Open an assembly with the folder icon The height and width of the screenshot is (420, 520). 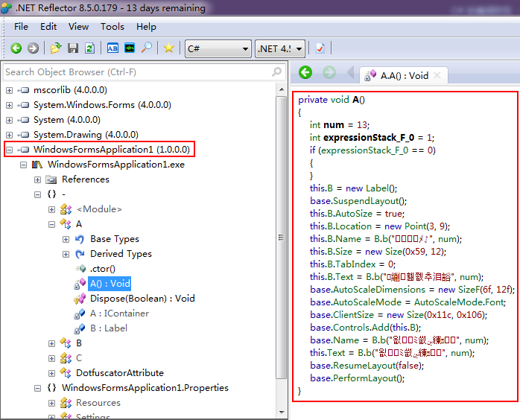[x=56, y=48]
